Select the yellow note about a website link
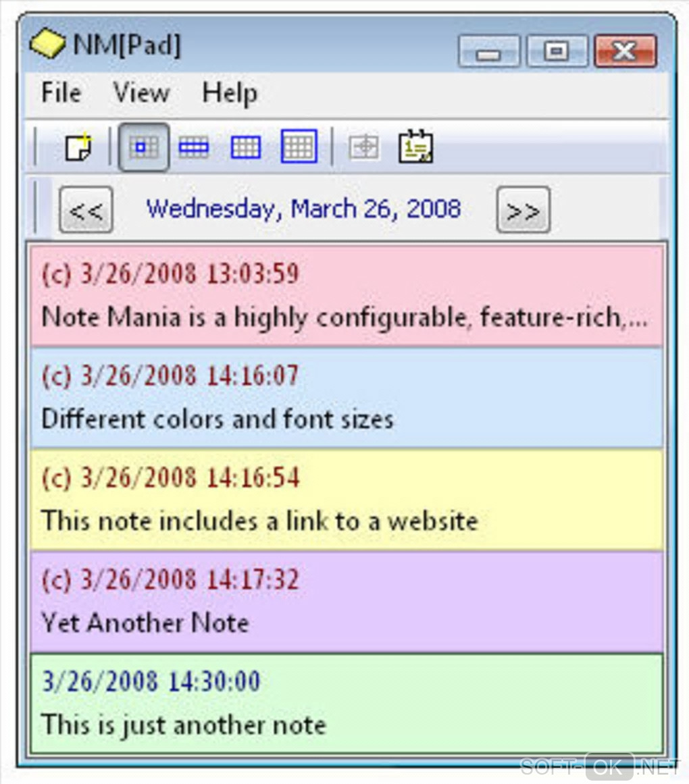The width and height of the screenshot is (689, 784). coord(347,500)
